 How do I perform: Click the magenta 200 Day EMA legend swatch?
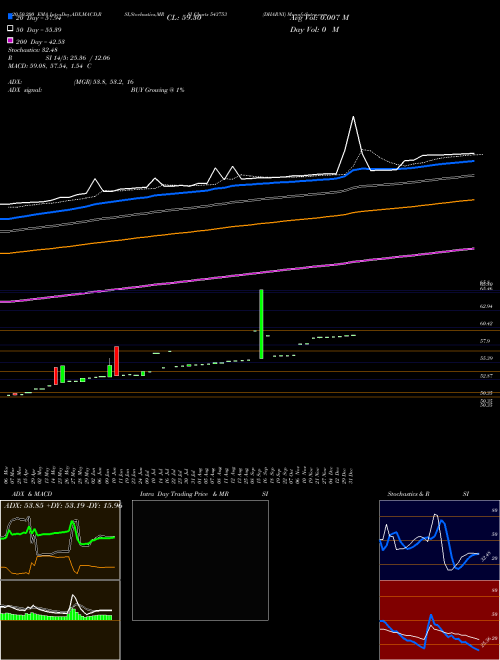(11, 40)
